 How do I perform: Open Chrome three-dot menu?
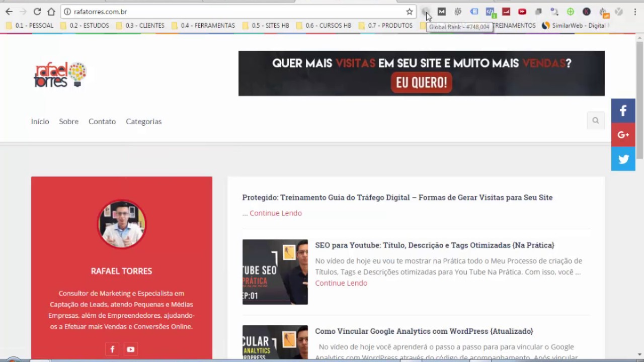point(635,12)
